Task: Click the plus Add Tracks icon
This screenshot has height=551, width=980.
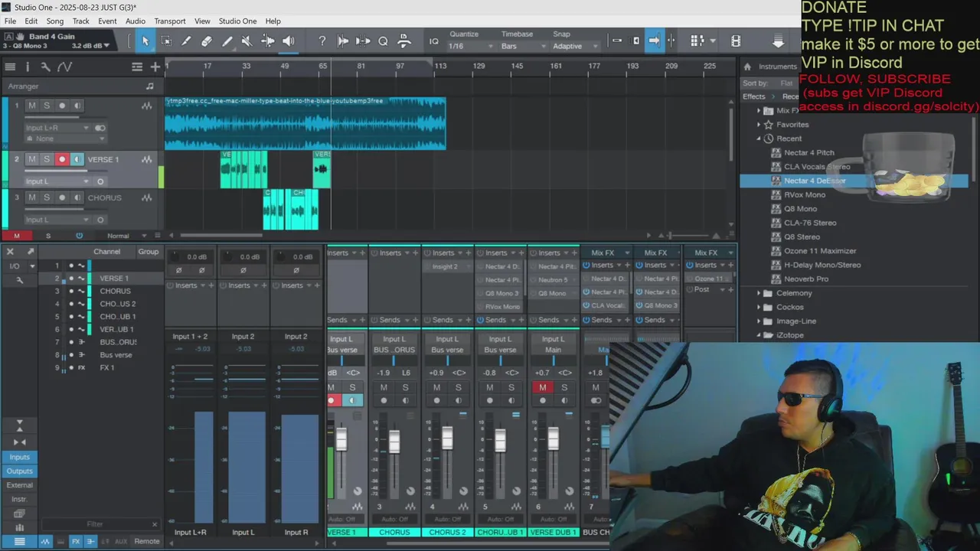Action: (x=155, y=67)
